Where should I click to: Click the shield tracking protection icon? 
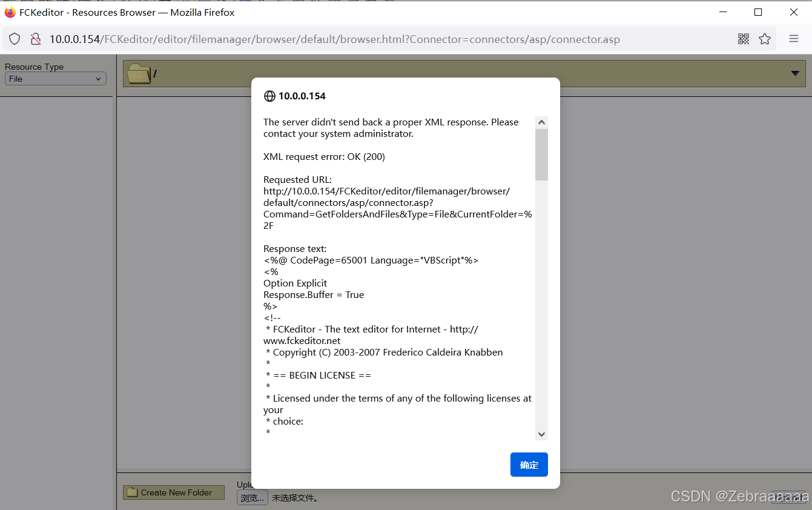15,39
